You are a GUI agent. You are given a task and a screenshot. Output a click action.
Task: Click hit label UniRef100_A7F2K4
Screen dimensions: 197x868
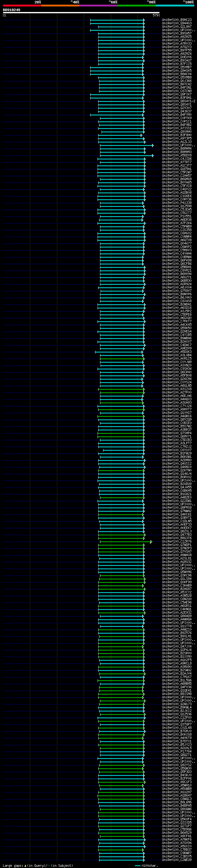point(176,223)
